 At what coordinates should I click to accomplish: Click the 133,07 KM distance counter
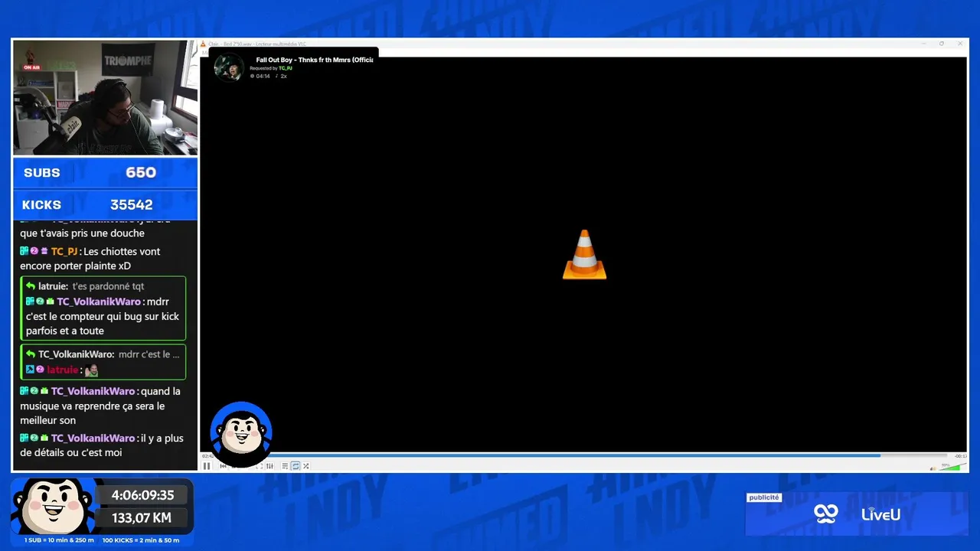(x=142, y=518)
